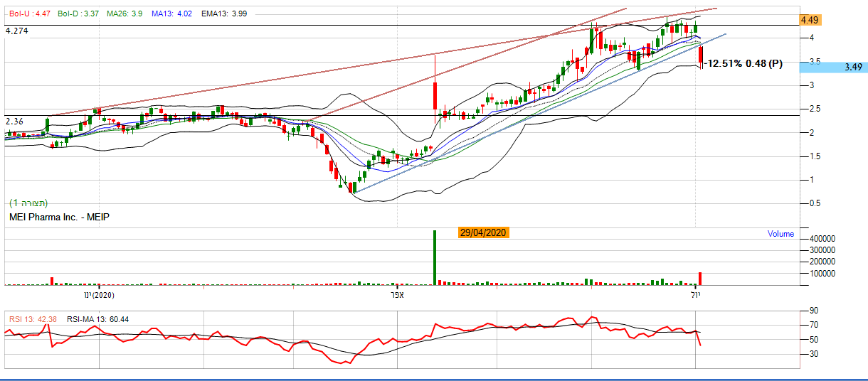Select the אפר month axis marker

397,294
